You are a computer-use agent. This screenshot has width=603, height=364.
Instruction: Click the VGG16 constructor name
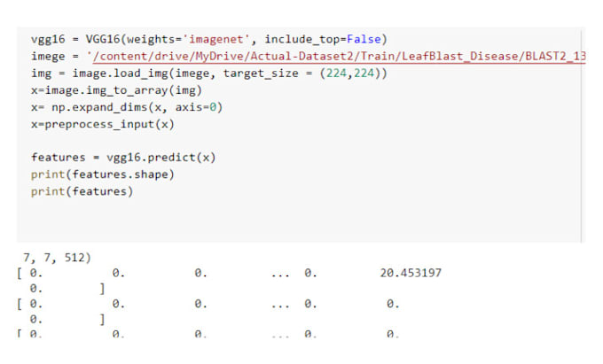point(99,40)
